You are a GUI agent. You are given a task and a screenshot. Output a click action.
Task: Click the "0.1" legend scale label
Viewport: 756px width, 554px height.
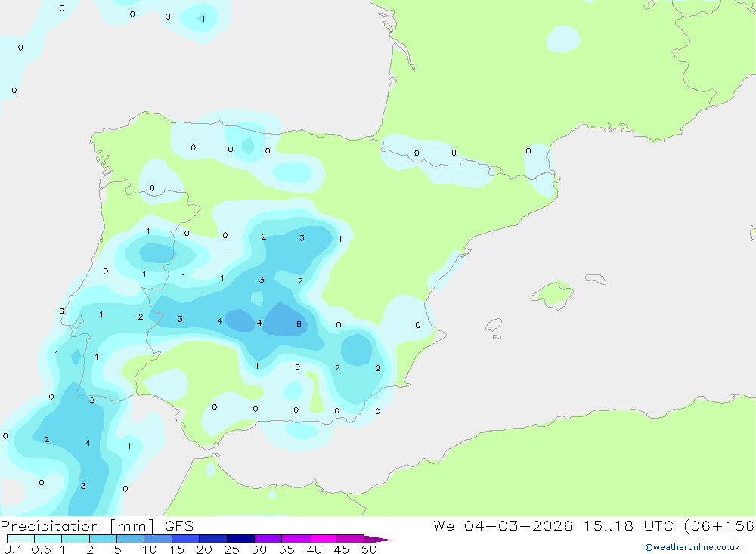coord(13,549)
